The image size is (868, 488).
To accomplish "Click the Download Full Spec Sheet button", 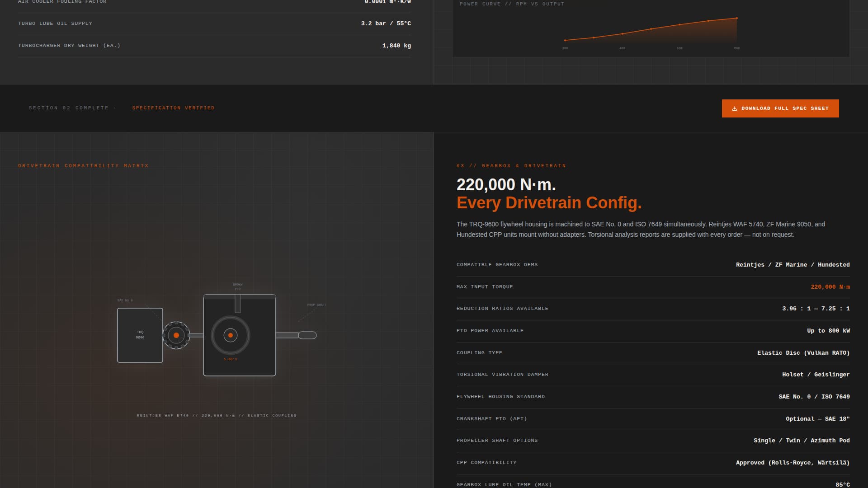I will pyautogui.click(x=780, y=108).
